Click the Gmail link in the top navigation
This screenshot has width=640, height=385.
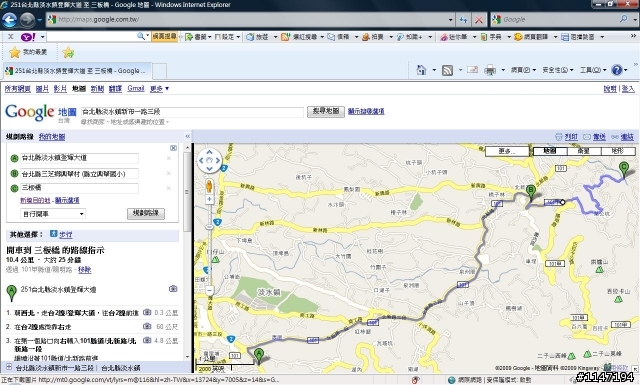136,88
